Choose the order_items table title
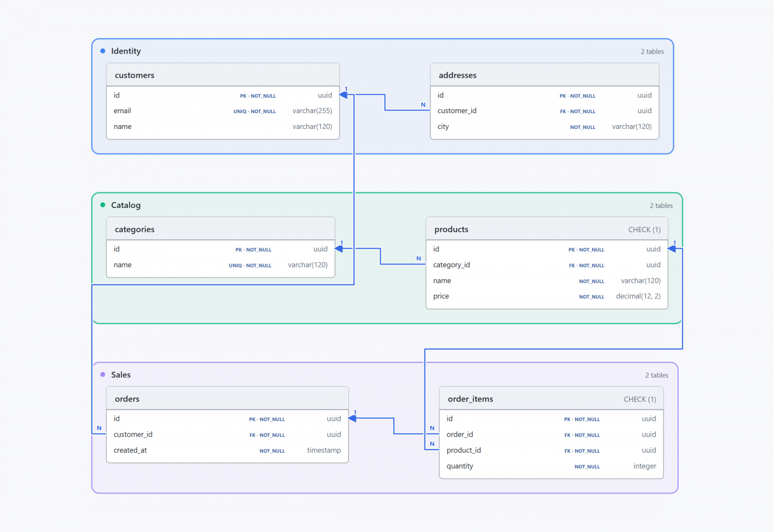The height and width of the screenshot is (532, 774). tap(470, 399)
